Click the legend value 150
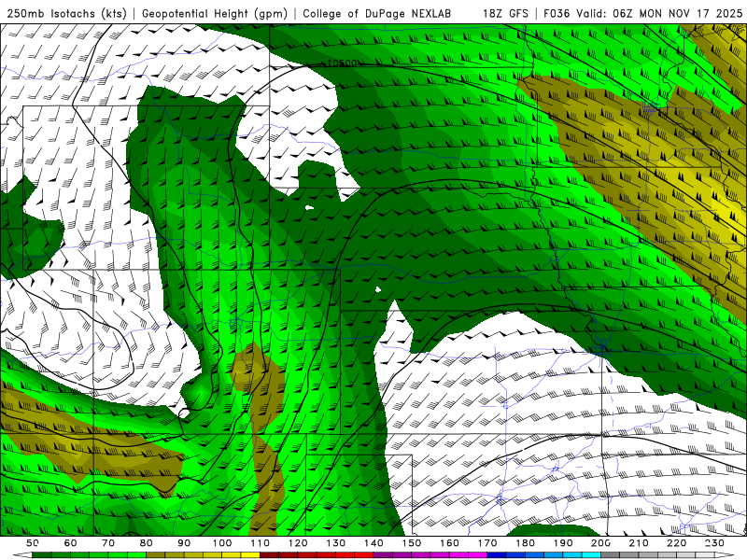The height and width of the screenshot is (560, 747). coord(412,543)
